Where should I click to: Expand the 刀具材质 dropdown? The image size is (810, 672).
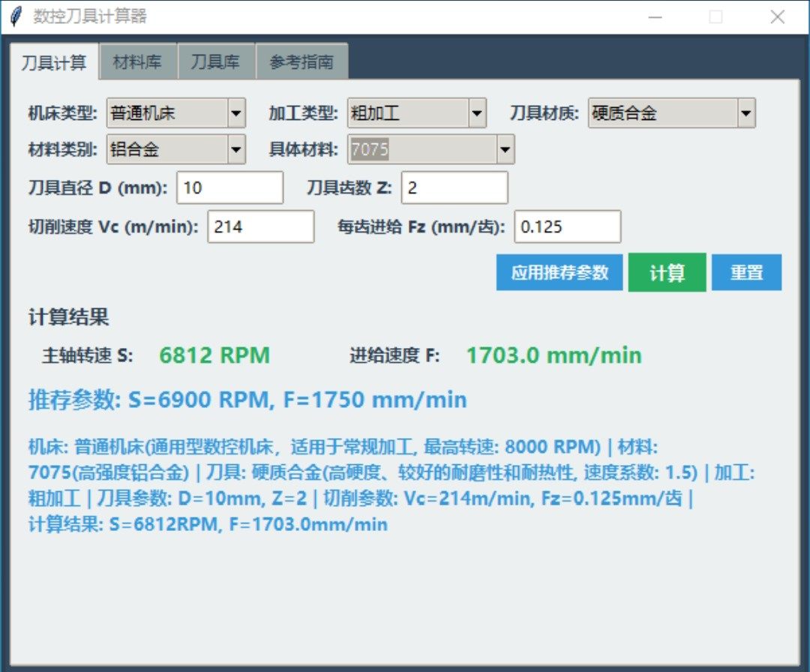coord(745,114)
